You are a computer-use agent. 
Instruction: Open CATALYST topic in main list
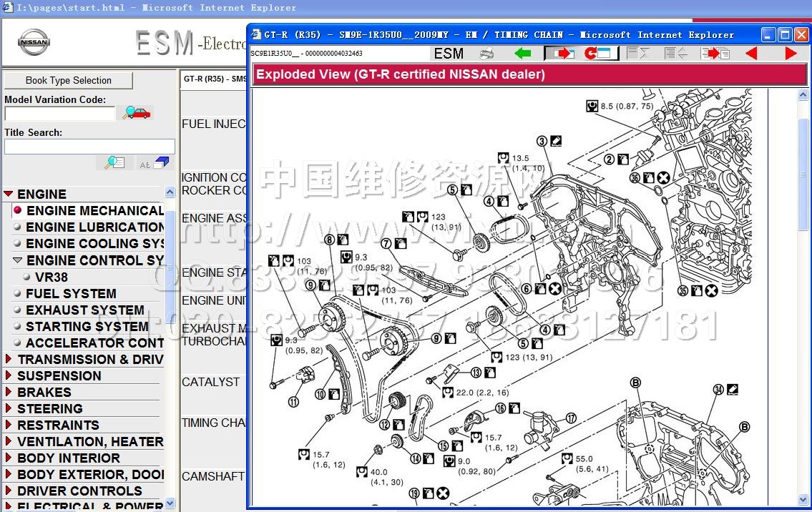coord(211,382)
